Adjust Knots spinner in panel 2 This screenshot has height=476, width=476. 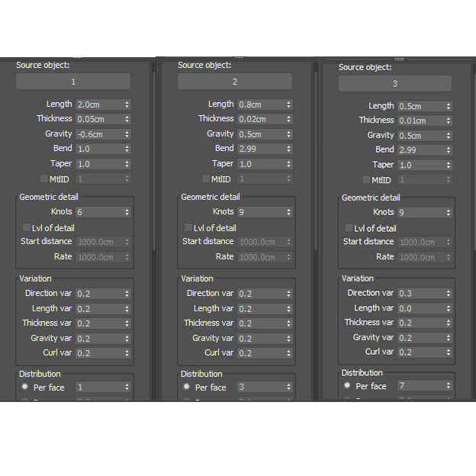288,212
